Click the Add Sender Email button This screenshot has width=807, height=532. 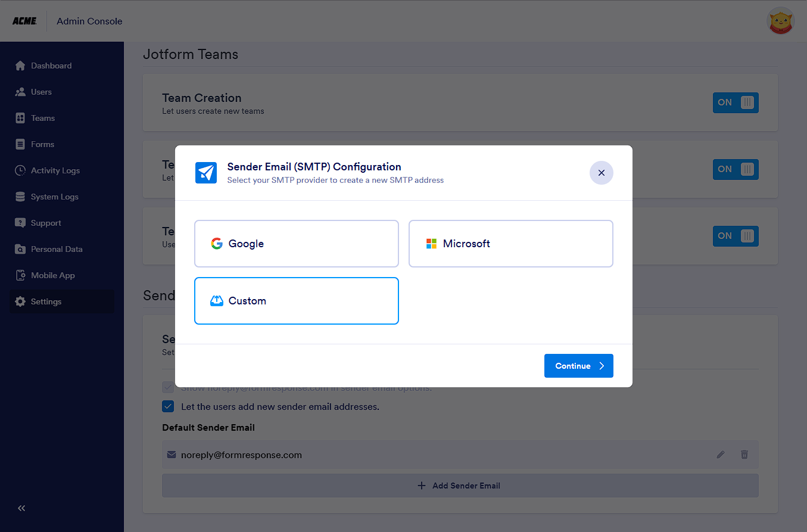(x=460, y=486)
